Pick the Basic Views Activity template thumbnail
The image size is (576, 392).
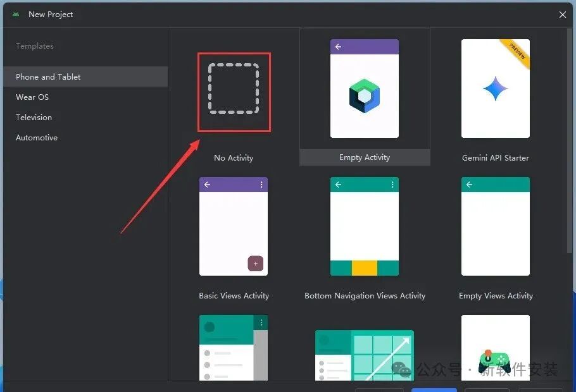234,226
